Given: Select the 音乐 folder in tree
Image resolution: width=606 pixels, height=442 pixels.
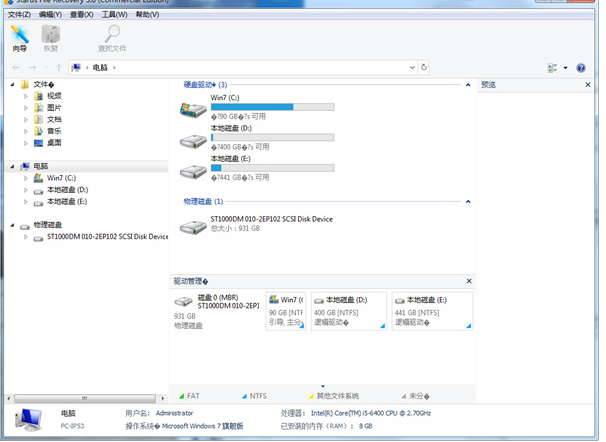Looking at the screenshot, I should coord(54,131).
